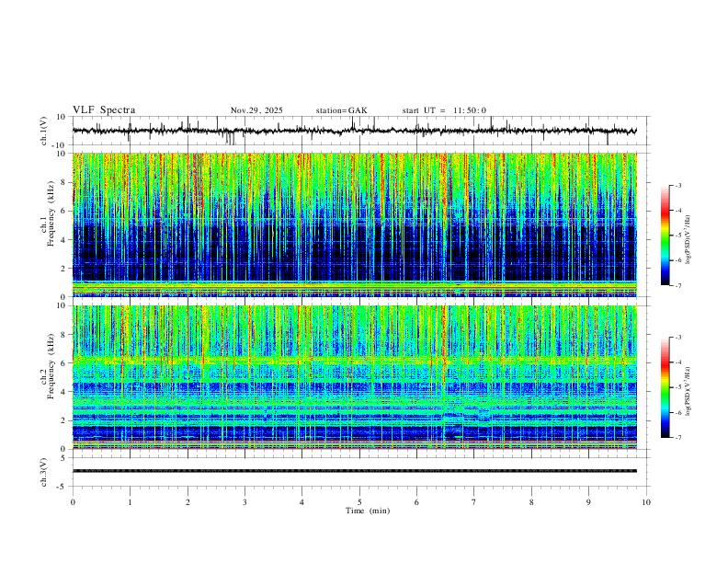The width and height of the screenshot is (728, 563).
Task: Click the "start UT = 11:50:0" text
Action: [x=444, y=110]
